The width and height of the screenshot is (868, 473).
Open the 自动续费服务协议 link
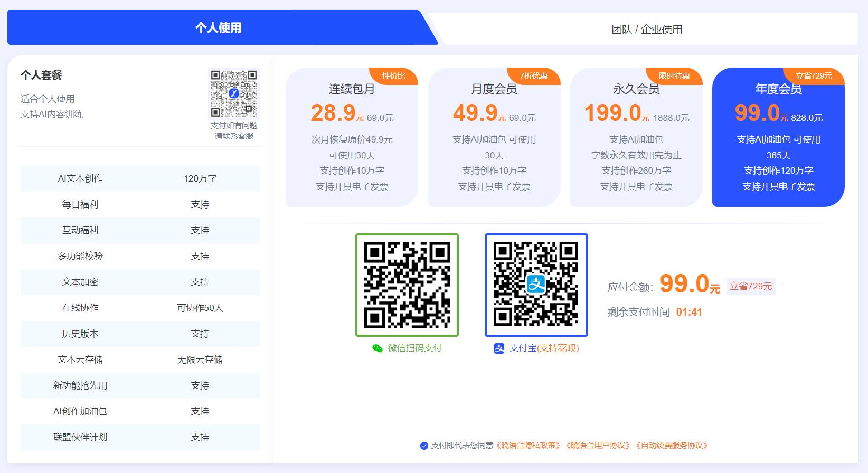[672, 446]
